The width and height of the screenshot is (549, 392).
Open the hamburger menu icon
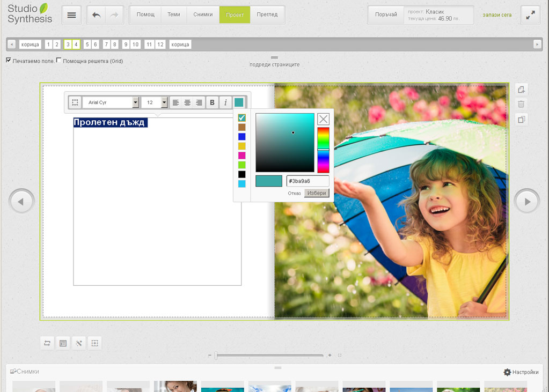point(72,15)
